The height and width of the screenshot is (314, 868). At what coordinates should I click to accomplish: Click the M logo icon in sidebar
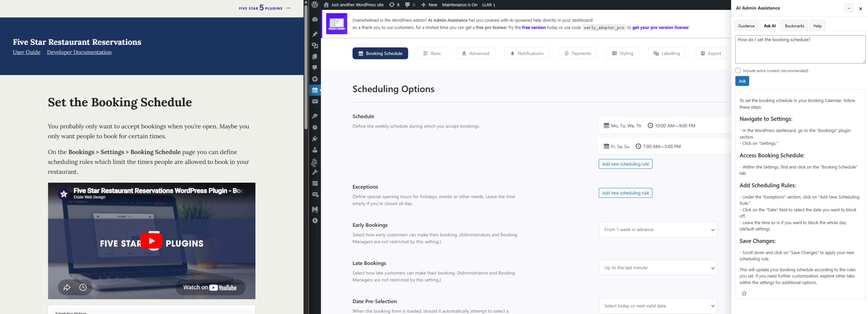pos(315,210)
